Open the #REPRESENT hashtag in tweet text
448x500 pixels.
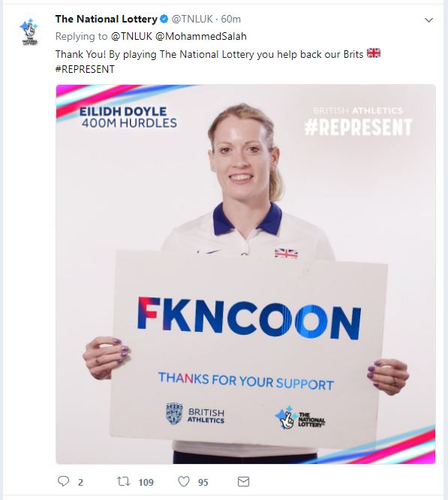(85, 69)
